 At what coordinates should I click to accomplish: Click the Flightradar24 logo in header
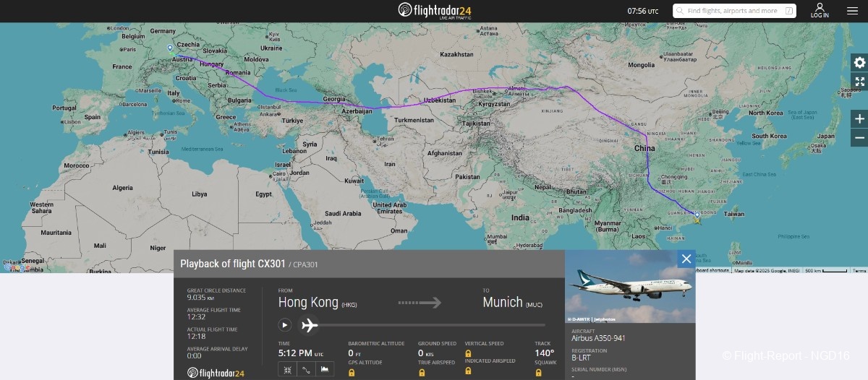click(434, 10)
